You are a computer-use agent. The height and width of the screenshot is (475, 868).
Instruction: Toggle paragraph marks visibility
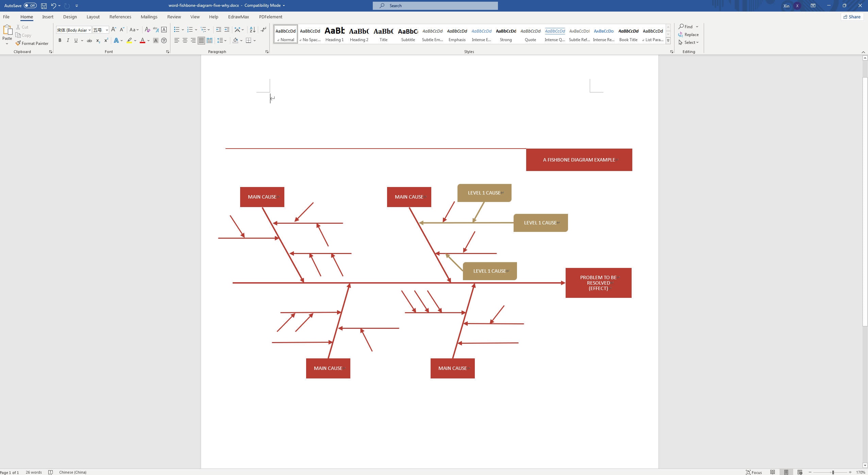click(x=263, y=30)
